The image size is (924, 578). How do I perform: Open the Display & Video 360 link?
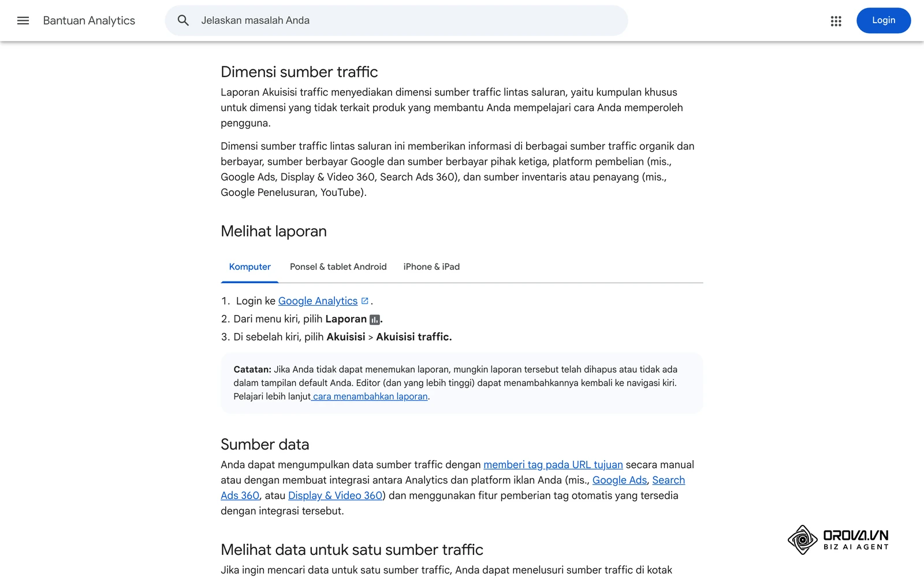[x=335, y=496]
